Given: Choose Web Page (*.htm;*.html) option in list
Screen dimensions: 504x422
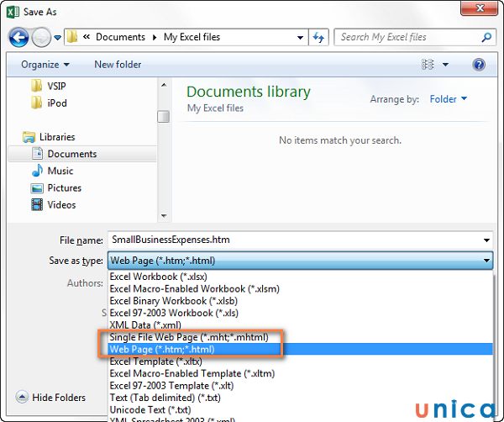Looking at the screenshot, I should point(300,350).
